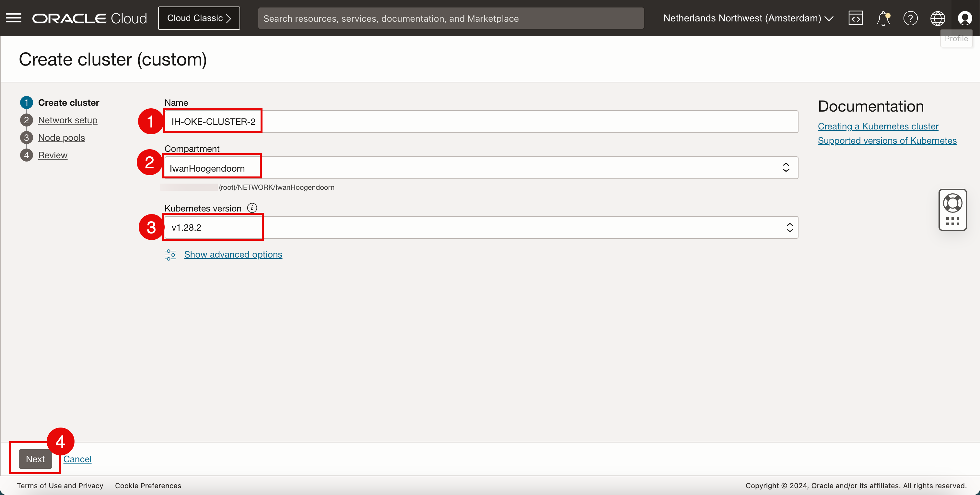980x495 pixels.
Task: Open the notifications bell
Action: pyautogui.click(x=883, y=18)
